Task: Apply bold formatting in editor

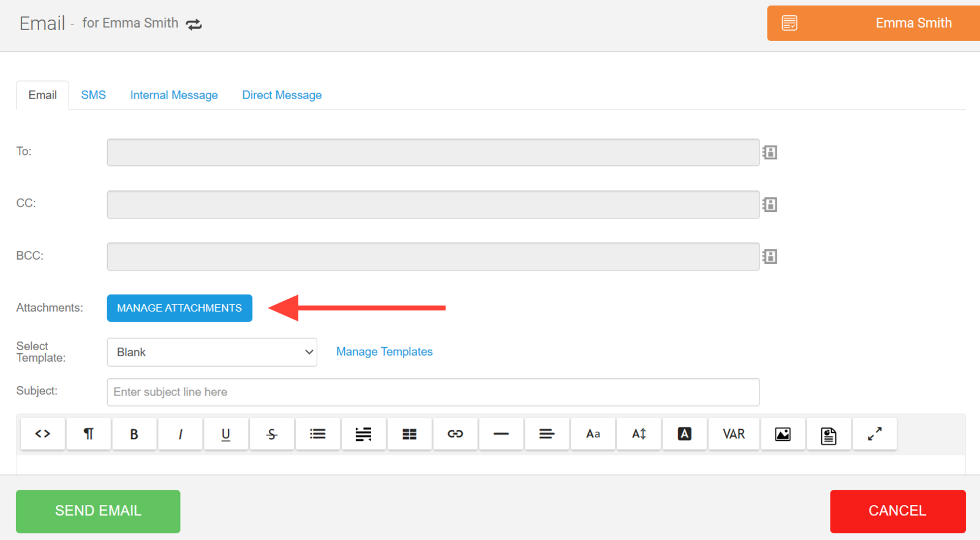Action: point(134,434)
